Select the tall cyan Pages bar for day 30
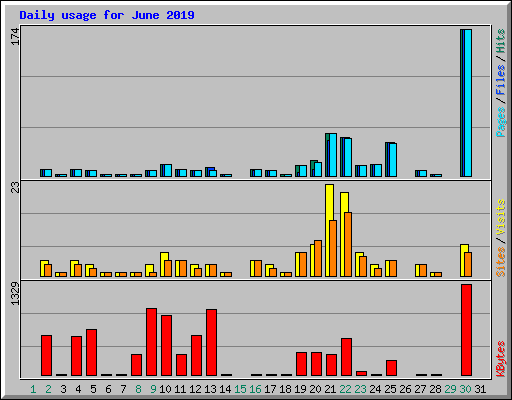Viewport: 512px width, 400px height. pyautogui.click(x=468, y=103)
